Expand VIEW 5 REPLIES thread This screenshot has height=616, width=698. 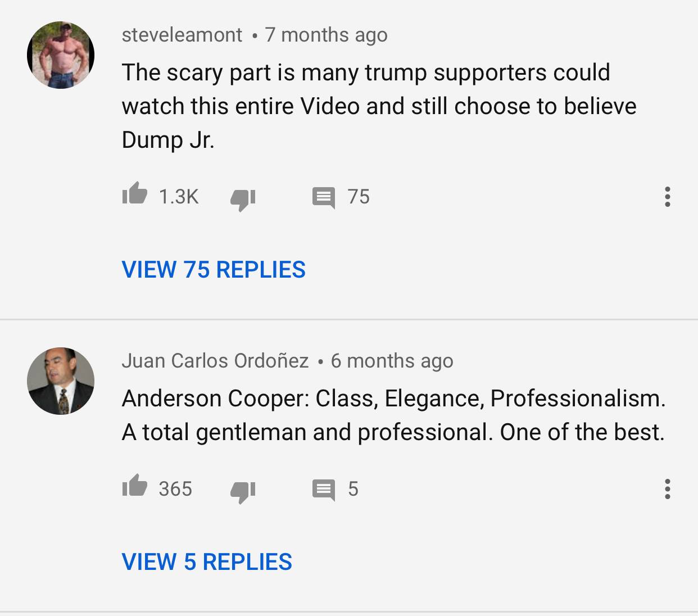[207, 562]
